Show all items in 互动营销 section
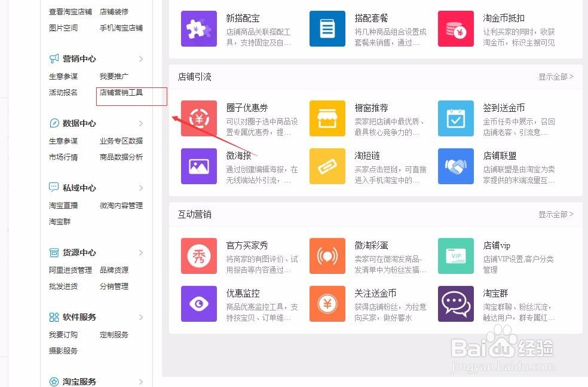This screenshot has width=588, height=387. (x=556, y=214)
